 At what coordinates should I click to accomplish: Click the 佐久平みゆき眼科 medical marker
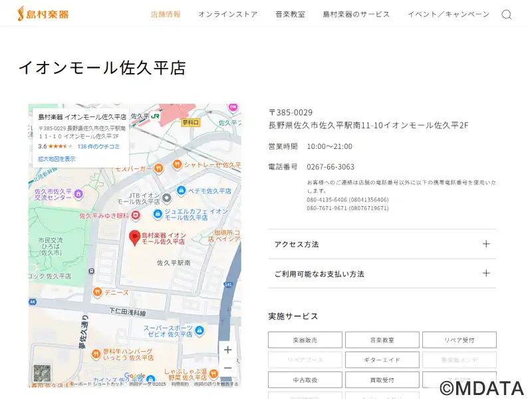(x=136, y=215)
